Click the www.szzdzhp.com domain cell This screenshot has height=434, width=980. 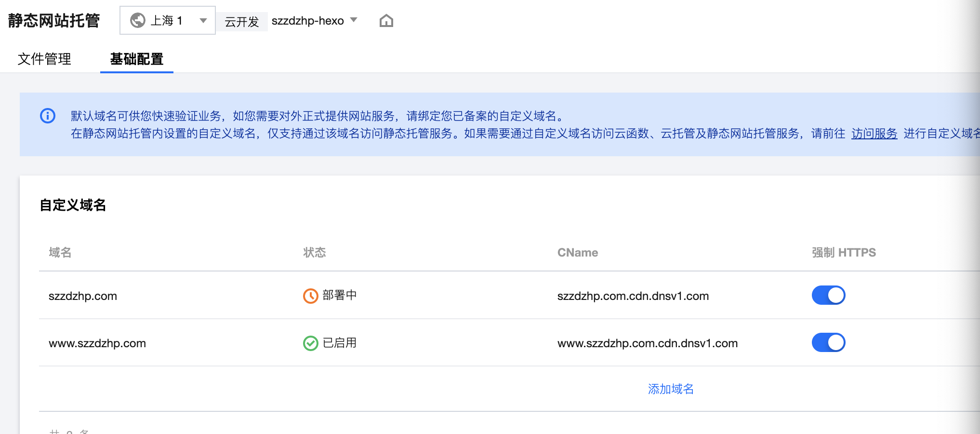click(97, 343)
